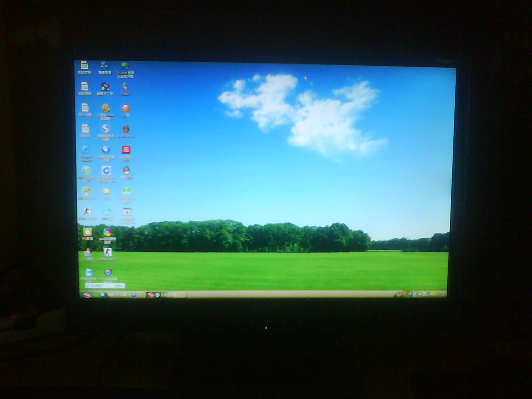
Task: Select the dark icon with colorful characters
Action: (105, 87)
